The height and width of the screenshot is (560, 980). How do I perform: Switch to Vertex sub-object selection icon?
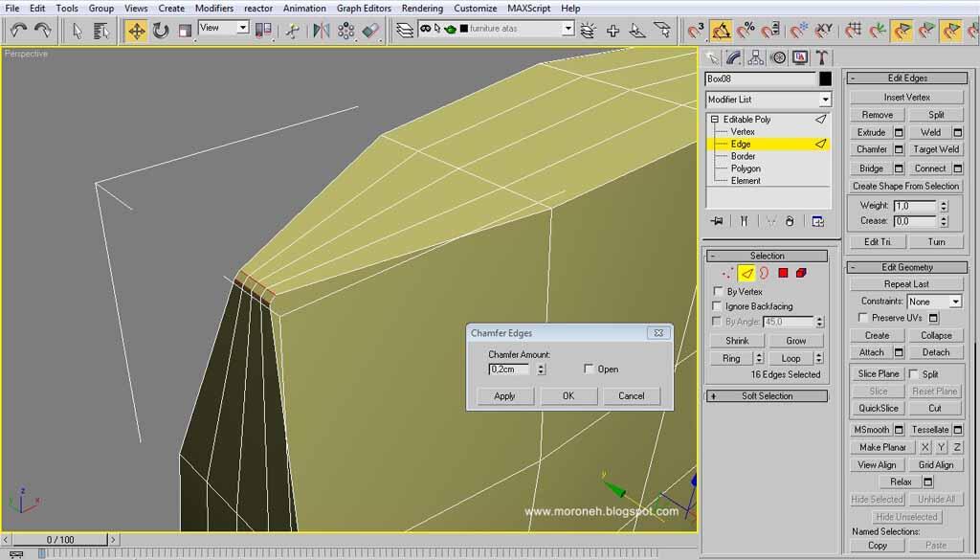[726, 274]
